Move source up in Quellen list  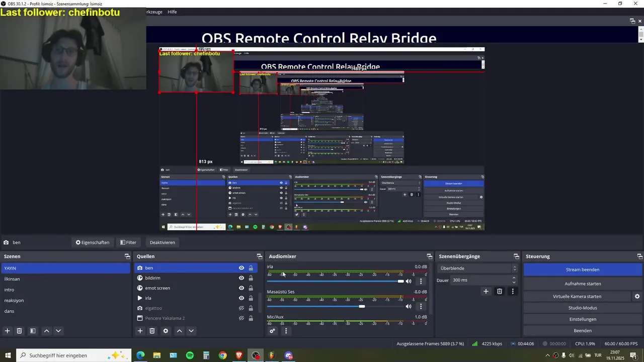tap(179, 331)
